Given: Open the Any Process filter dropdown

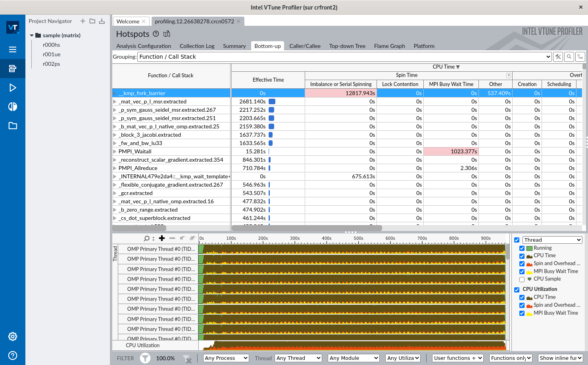Looking at the screenshot, I should pyautogui.click(x=226, y=358).
